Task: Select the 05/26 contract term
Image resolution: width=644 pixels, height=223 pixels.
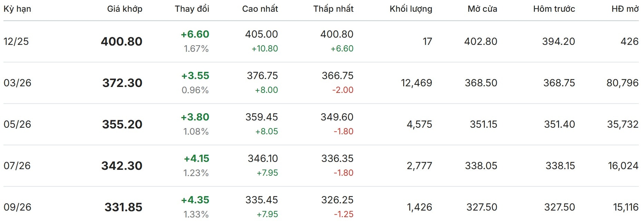Action: 17,124
